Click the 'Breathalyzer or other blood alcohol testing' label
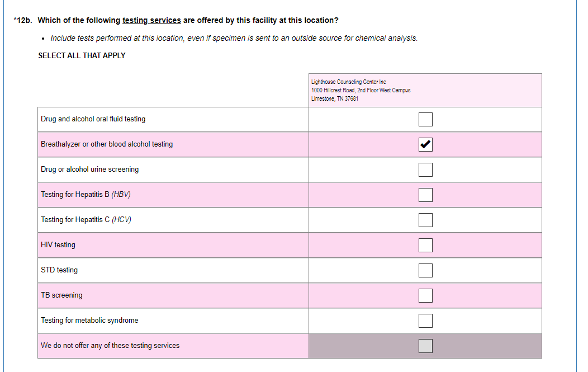This screenshot has height=372, width=588. (107, 144)
